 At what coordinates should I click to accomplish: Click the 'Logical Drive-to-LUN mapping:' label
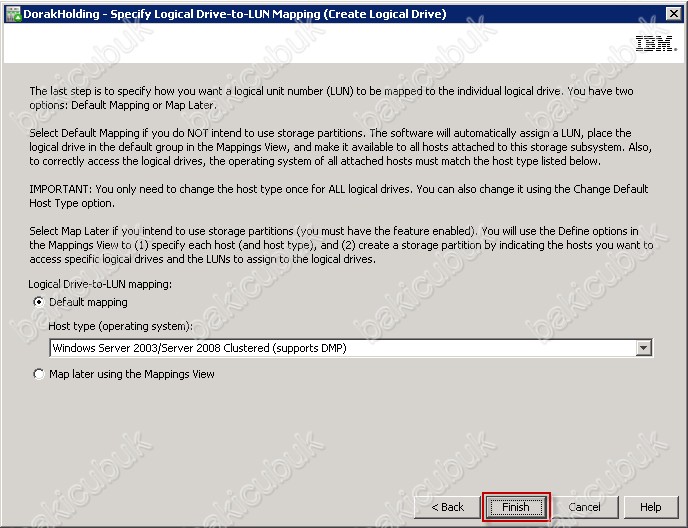[x=100, y=284]
